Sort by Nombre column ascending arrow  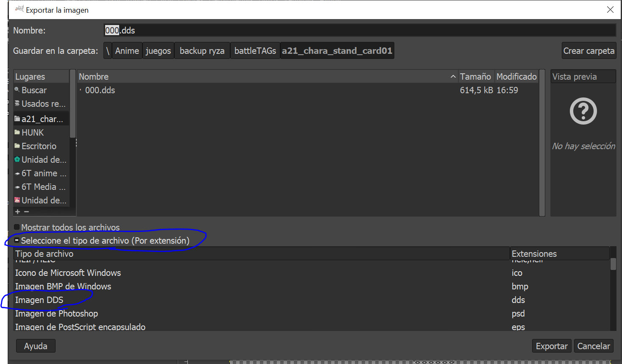coord(453,77)
